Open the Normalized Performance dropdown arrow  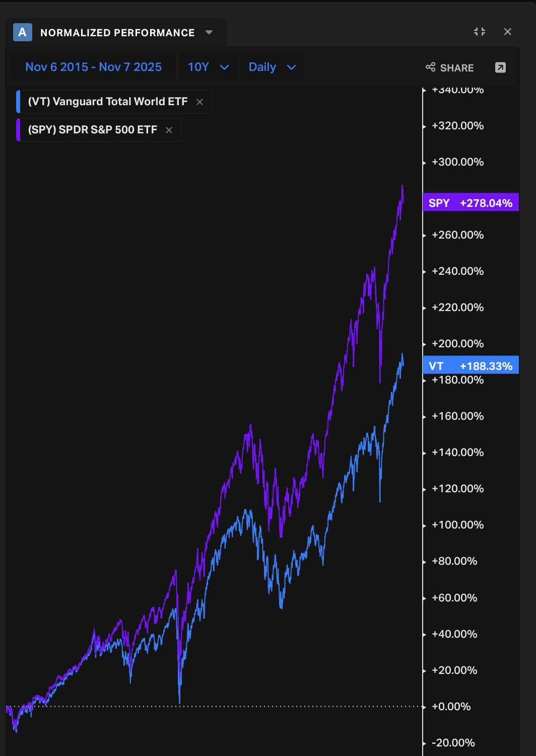click(x=209, y=33)
